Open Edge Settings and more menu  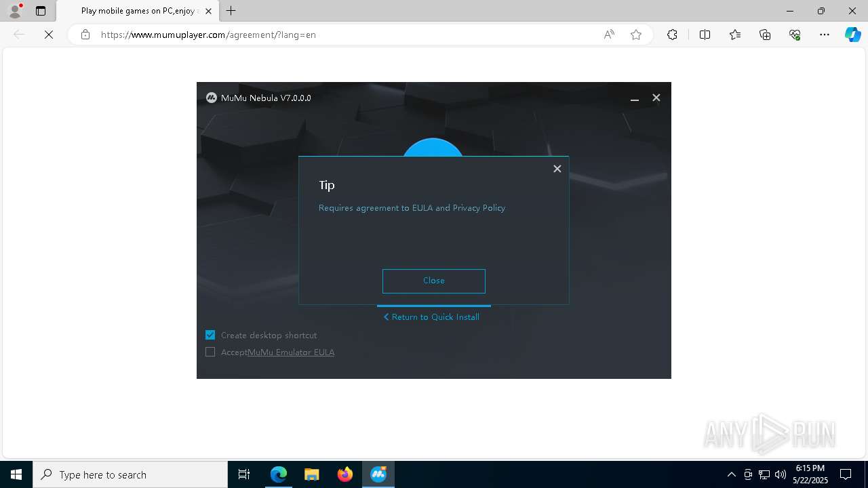pyautogui.click(x=825, y=35)
